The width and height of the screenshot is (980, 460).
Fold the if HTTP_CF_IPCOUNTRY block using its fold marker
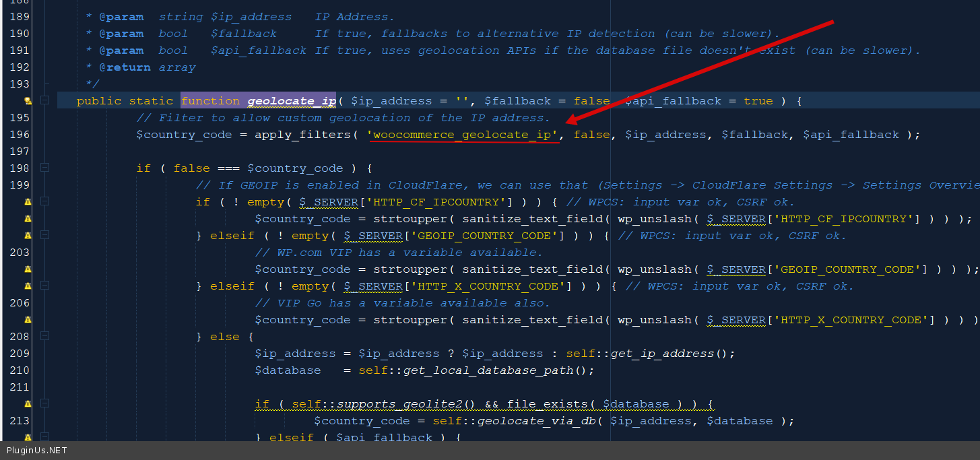click(x=44, y=202)
